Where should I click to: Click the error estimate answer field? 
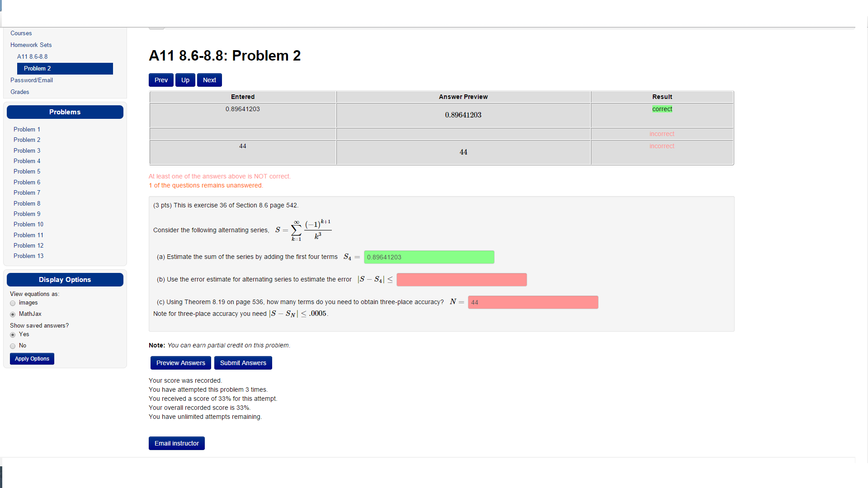tap(462, 280)
